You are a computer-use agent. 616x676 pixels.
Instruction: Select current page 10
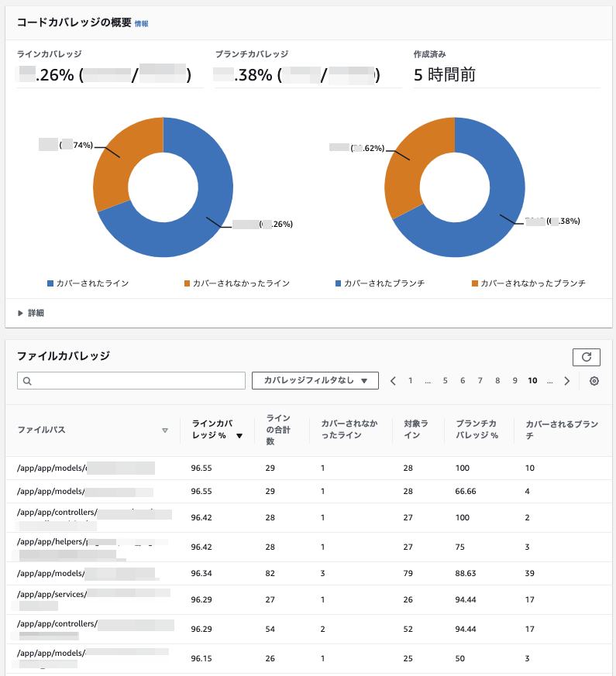coord(532,381)
